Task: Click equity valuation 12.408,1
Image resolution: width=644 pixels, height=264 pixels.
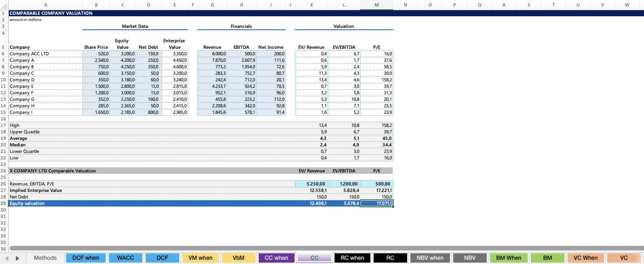Action: 311,204
